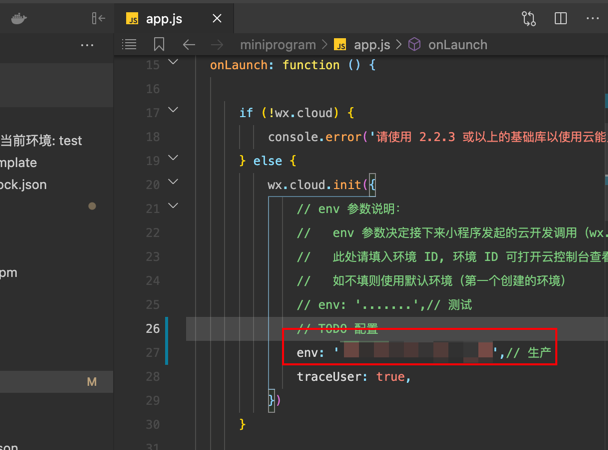
Task: Click the 'wx.cloud.init(' code text
Action: 318,185
